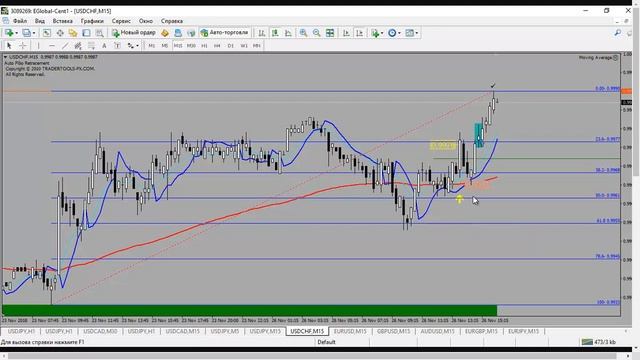This screenshot has height=360, width=640.
Task: Select the Text 'A' tool
Action: point(104,46)
